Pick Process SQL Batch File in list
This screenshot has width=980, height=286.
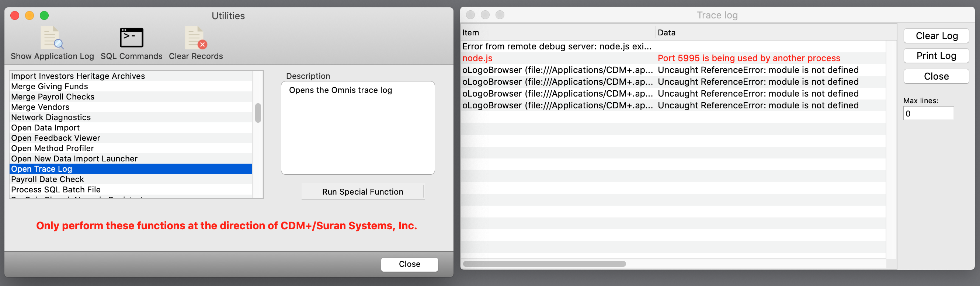coord(56,189)
